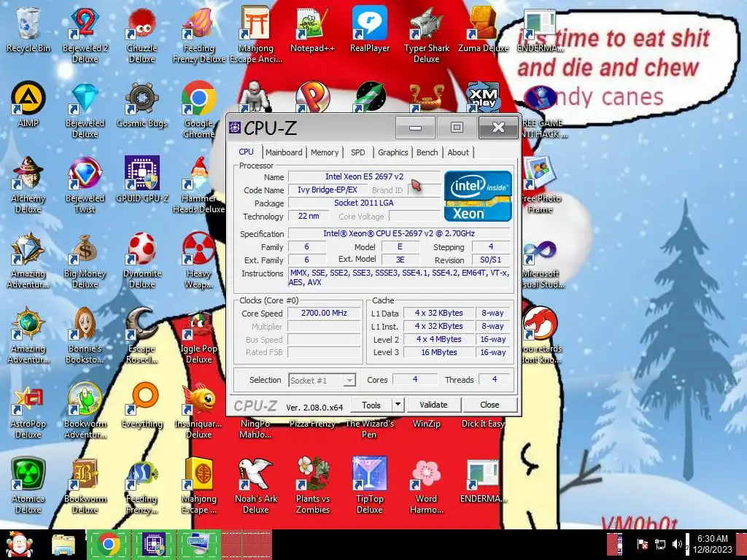Click the Intel Xeon E5 2697 v2 name
The image size is (747, 560).
(365, 176)
